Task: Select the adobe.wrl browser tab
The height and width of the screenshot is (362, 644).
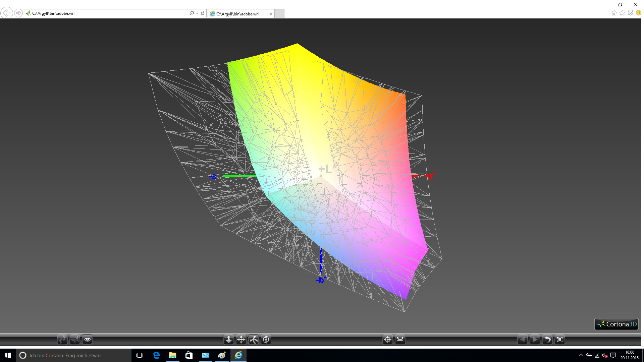Action: [237, 14]
